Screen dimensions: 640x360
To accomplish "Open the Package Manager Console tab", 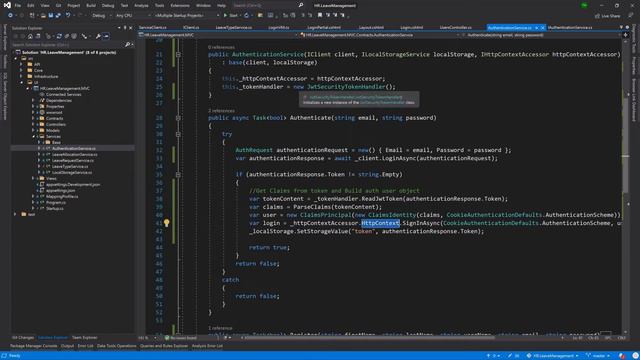I will point(33,346).
